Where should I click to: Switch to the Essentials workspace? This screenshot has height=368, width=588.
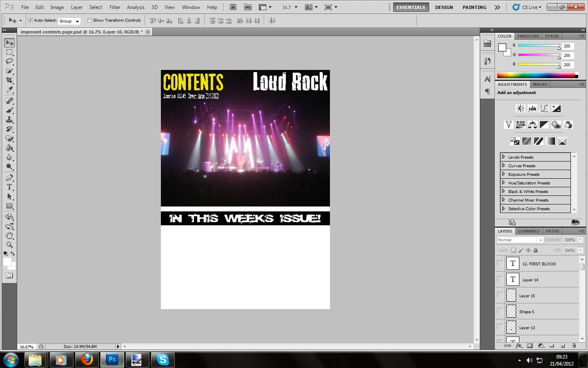click(x=411, y=7)
